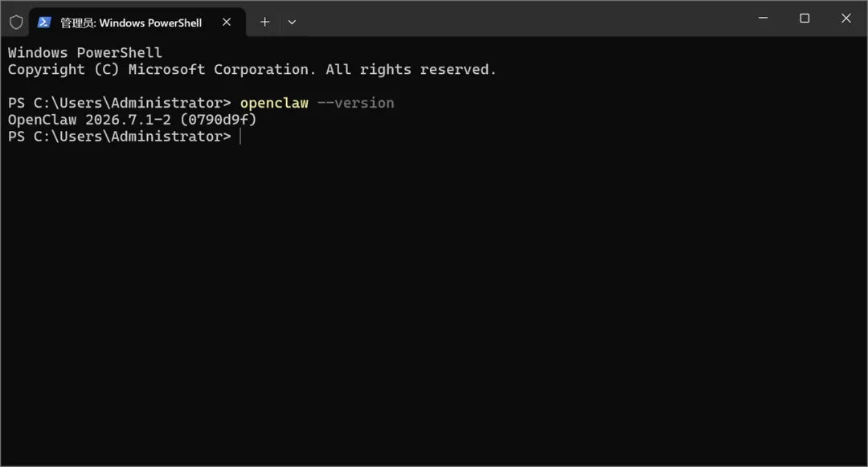Focus the empty terminal output area
This screenshot has height=467, width=868.
coord(434,305)
